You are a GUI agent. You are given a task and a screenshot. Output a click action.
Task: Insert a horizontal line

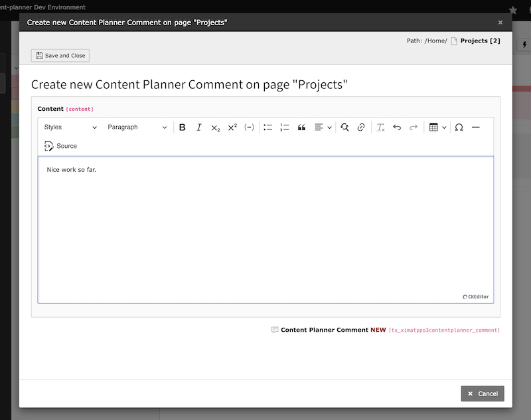[x=476, y=127]
